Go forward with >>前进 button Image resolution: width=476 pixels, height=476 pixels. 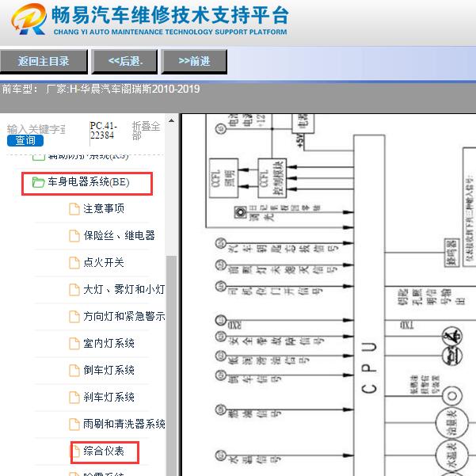(x=194, y=61)
